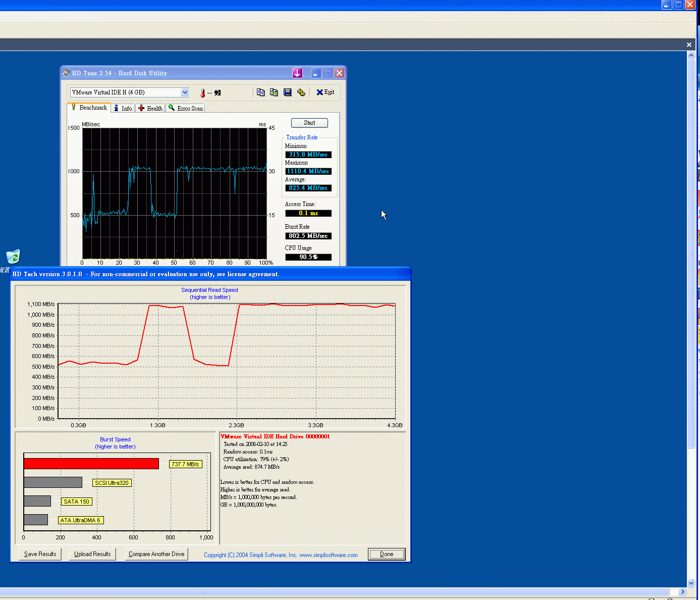
Task: Click the vertical scrollbar up arrow
Action: [691, 56]
